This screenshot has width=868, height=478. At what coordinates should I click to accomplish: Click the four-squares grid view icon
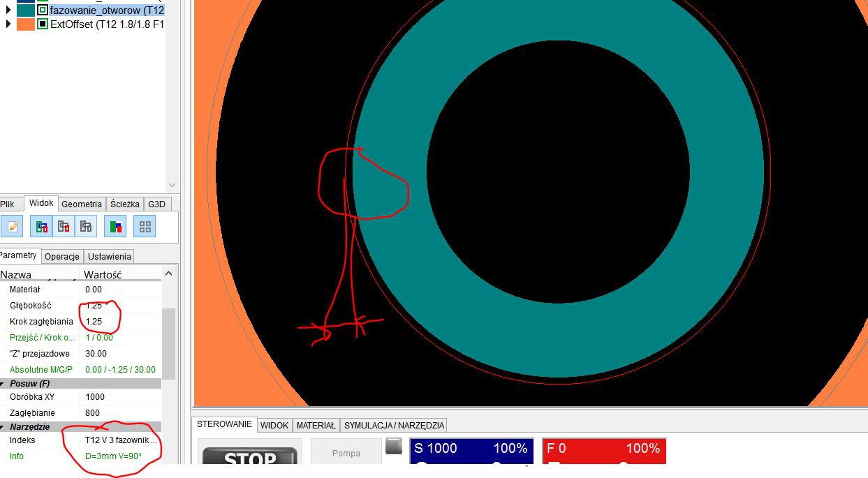145,226
